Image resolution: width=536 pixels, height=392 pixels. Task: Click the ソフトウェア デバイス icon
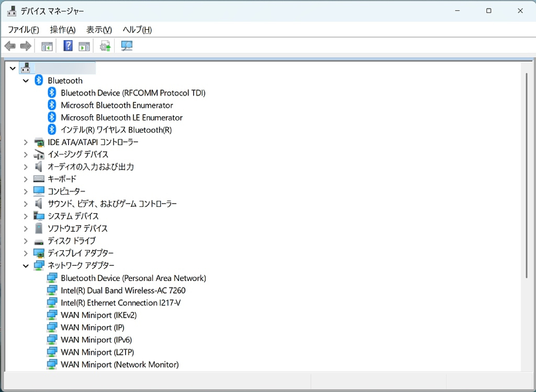(x=39, y=228)
